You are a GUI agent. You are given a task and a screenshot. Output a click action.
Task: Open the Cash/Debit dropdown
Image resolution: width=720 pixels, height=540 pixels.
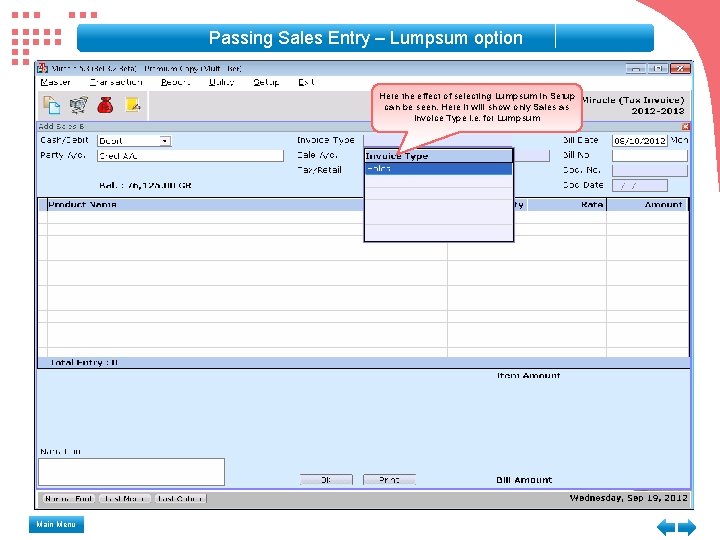coord(165,141)
